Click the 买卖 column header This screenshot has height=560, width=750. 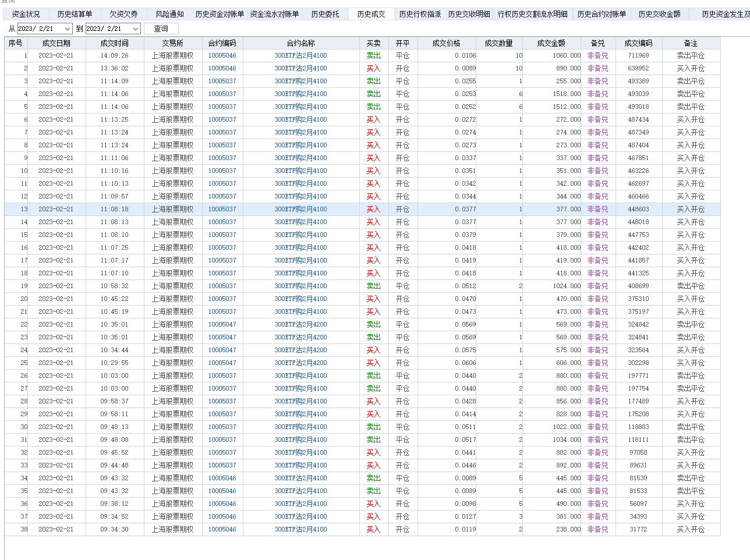pyautogui.click(x=373, y=43)
